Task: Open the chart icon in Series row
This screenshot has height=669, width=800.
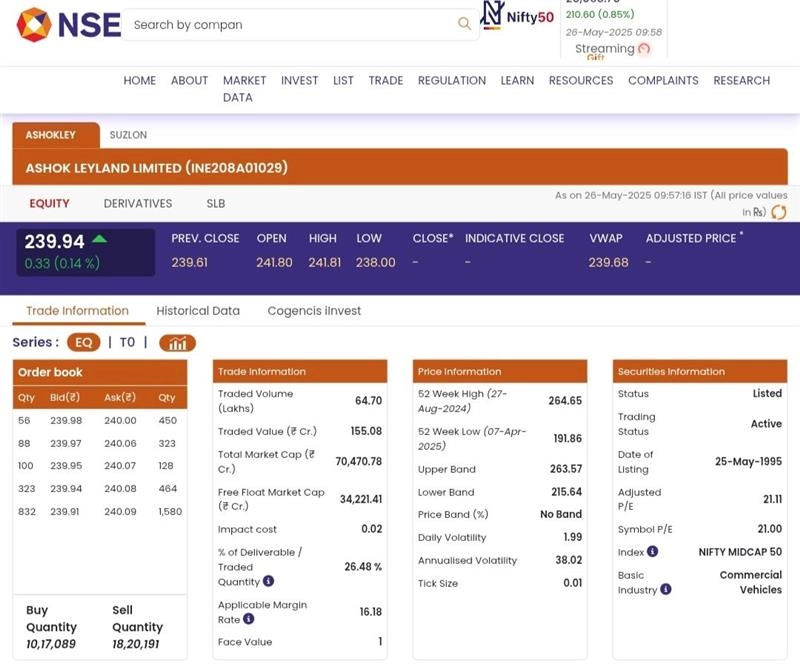Action: (177, 343)
